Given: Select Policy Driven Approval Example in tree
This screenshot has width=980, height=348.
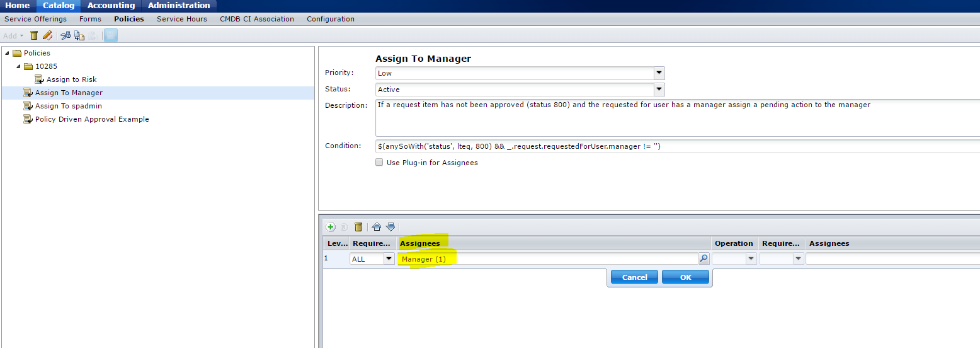Looking at the screenshot, I should point(92,119).
